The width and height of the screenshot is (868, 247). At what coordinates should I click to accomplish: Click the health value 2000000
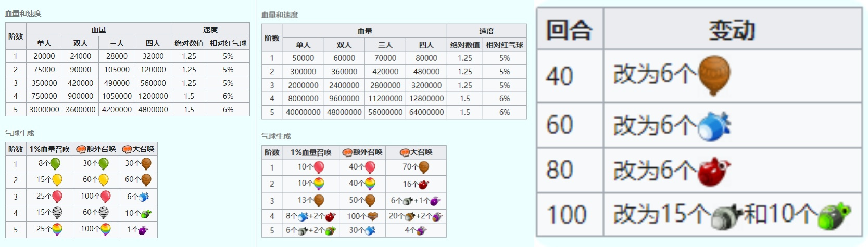click(303, 85)
